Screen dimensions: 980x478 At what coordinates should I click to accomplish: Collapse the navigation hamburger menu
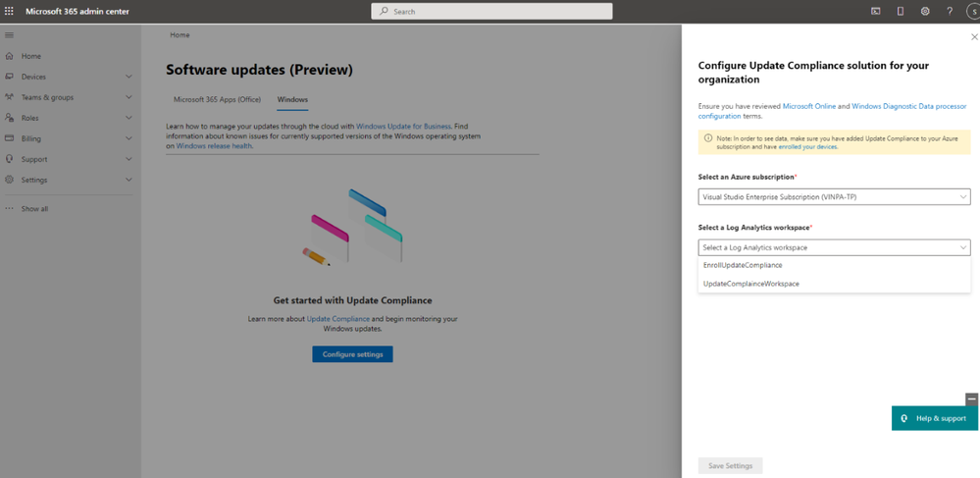click(x=9, y=35)
